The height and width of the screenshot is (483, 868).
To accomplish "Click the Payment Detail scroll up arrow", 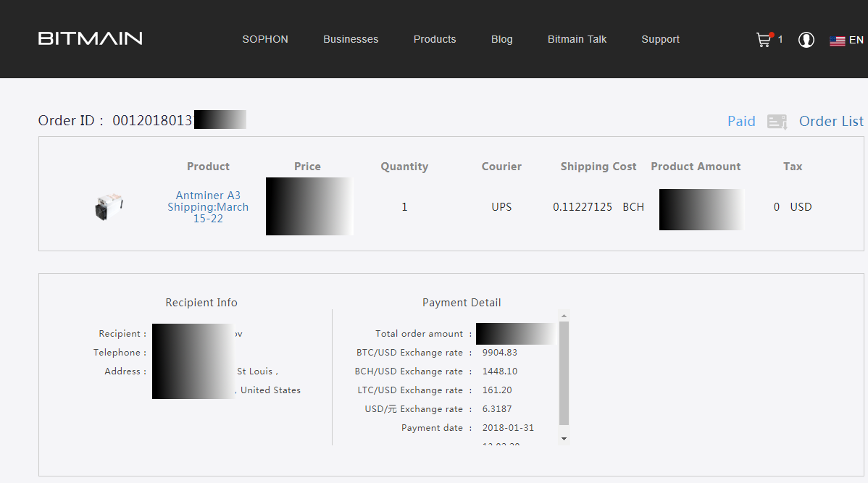I will pyautogui.click(x=564, y=316).
